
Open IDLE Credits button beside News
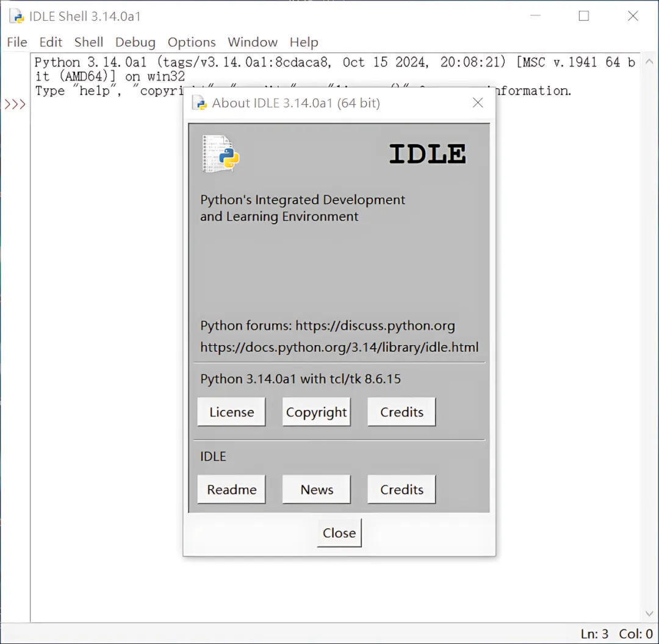402,490
